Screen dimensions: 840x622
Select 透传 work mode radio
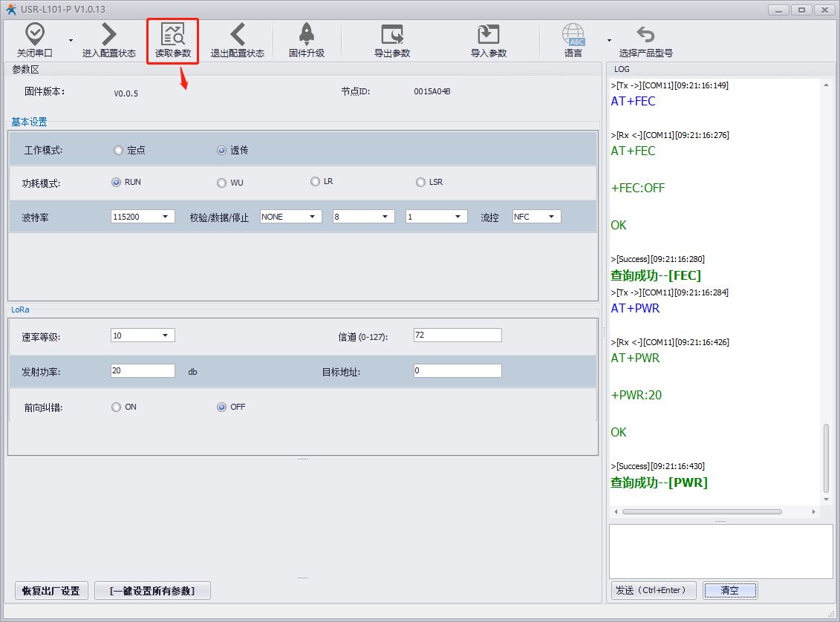click(x=222, y=151)
